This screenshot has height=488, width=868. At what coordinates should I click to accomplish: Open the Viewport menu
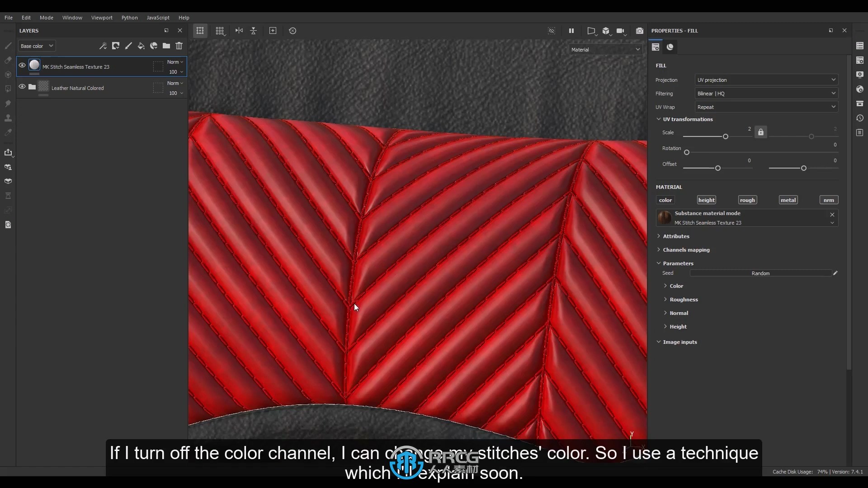[102, 18]
